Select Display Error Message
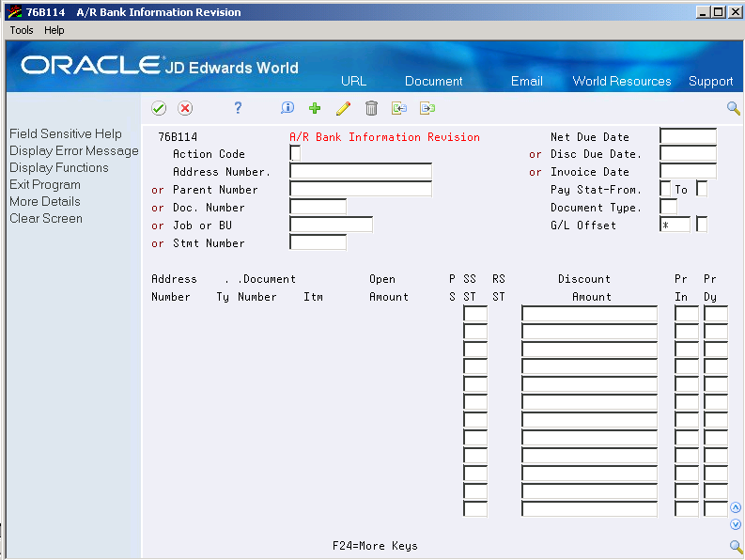The image size is (745, 560). point(74,151)
